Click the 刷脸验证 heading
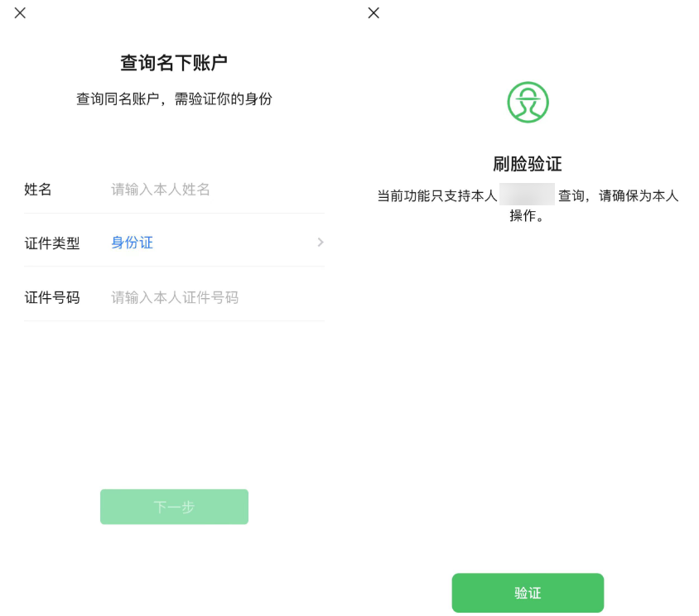This screenshot has width=699, height=616. click(x=528, y=164)
